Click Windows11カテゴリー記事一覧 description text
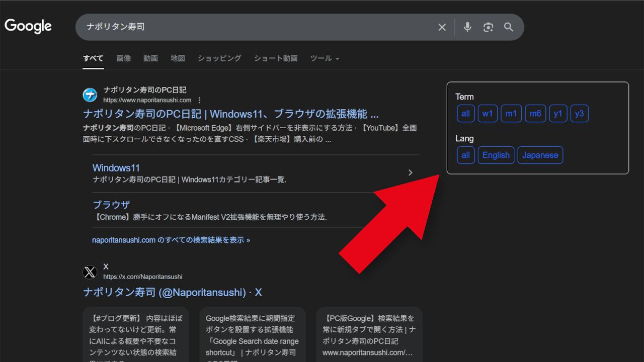Image resolution: width=644 pixels, height=362 pixels. (190, 179)
